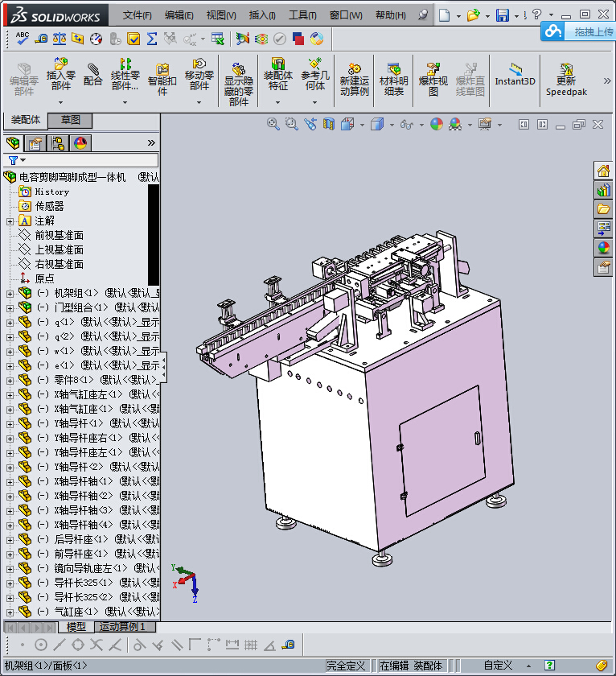
Task: Open the 文件(F) menu
Action: (137, 15)
